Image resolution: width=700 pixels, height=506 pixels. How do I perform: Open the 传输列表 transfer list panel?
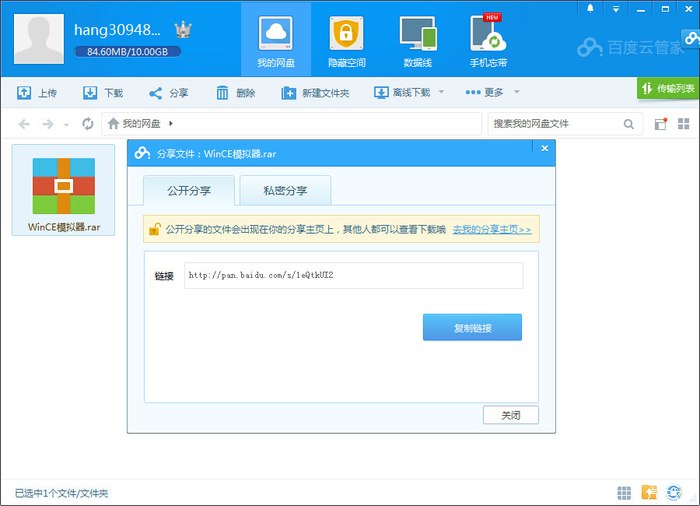pyautogui.click(x=668, y=89)
